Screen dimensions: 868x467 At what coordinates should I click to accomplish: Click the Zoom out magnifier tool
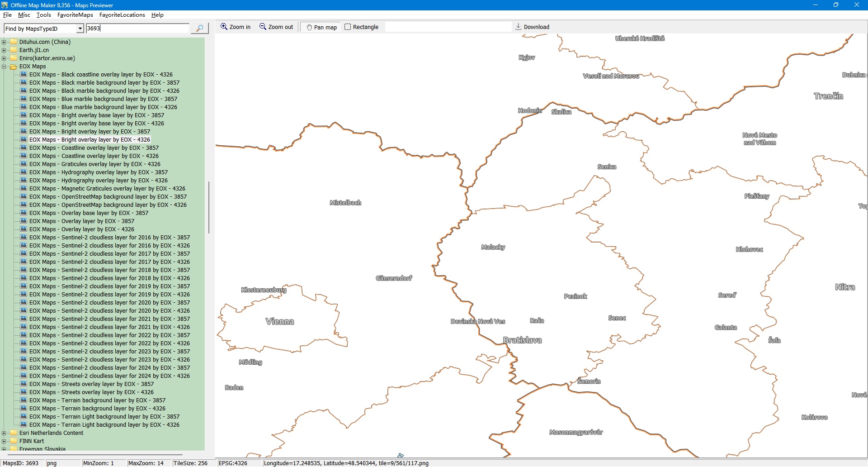pos(263,27)
